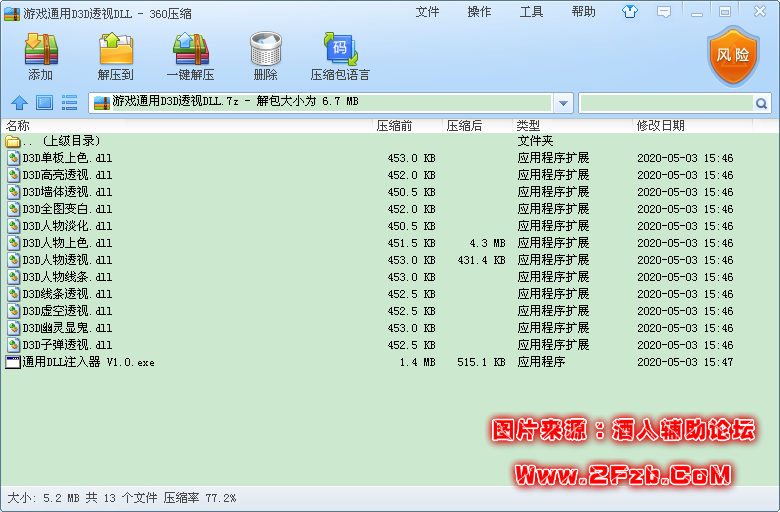The width and height of the screenshot is (780, 512).
Task: Click the 解压到 (Extract to) icon
Action: (116, 49)
